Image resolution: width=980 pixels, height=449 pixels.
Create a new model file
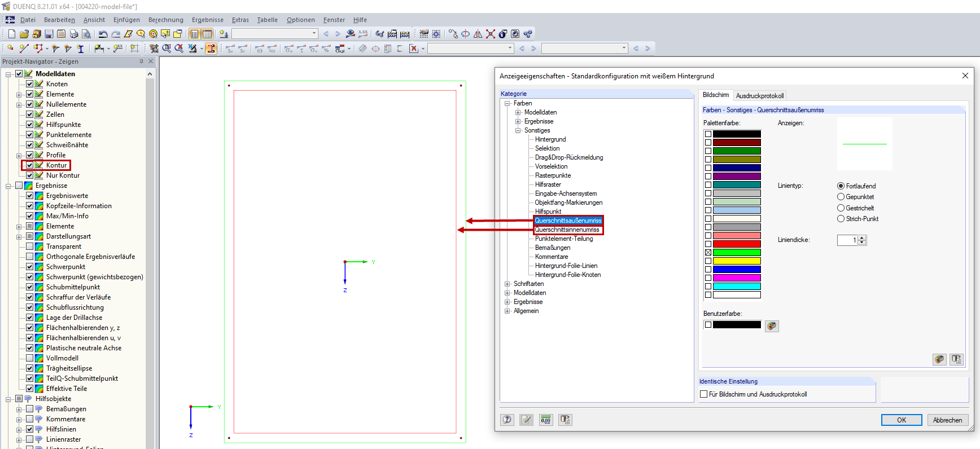pos(11,34)
